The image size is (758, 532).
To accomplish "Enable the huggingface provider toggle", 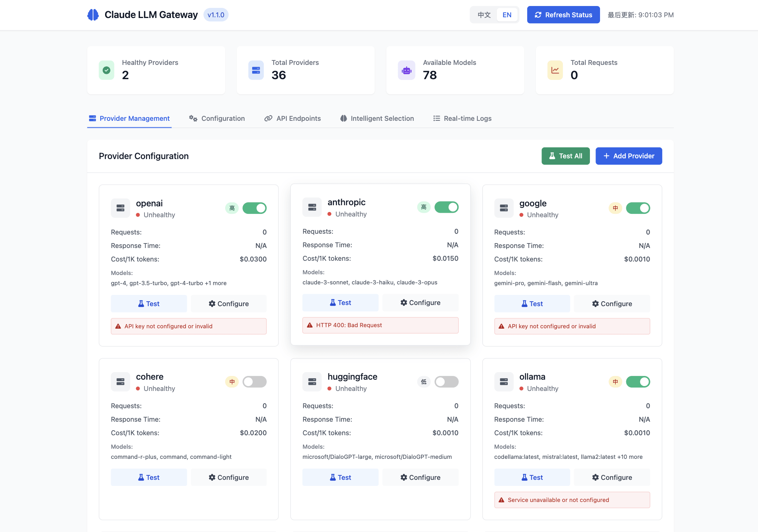I will [447, 382].
